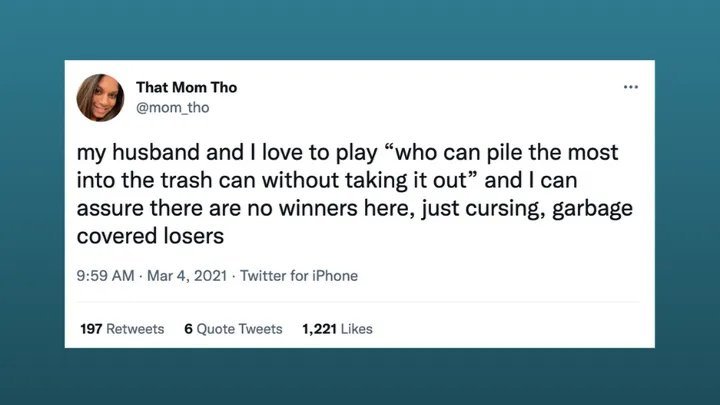The height and width of the screenshot is (405, 720).
Task: Open the That Mom Tho display name
Action: click(187, 88)
